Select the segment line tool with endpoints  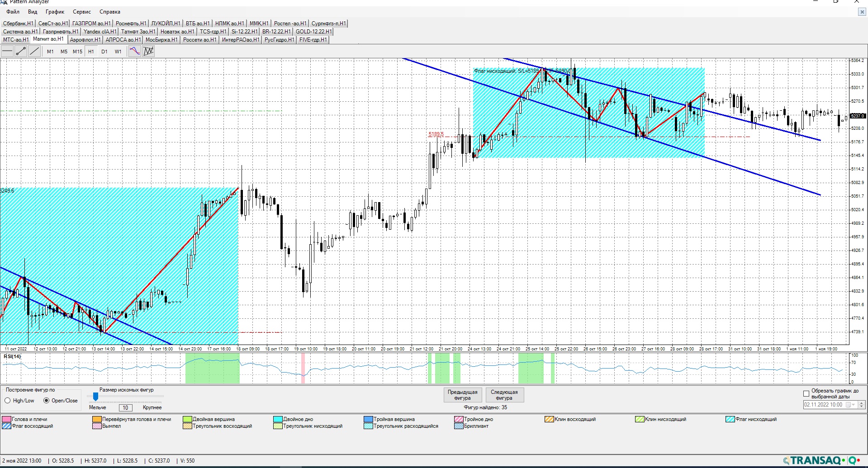(x=21, y=52)
